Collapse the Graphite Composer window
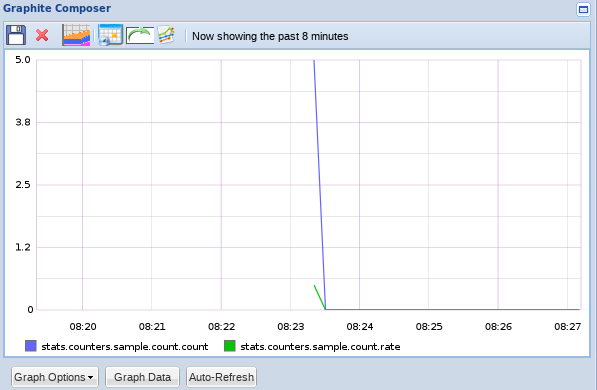The height and width of the screenshot is (390, 597). click(583, 9)
